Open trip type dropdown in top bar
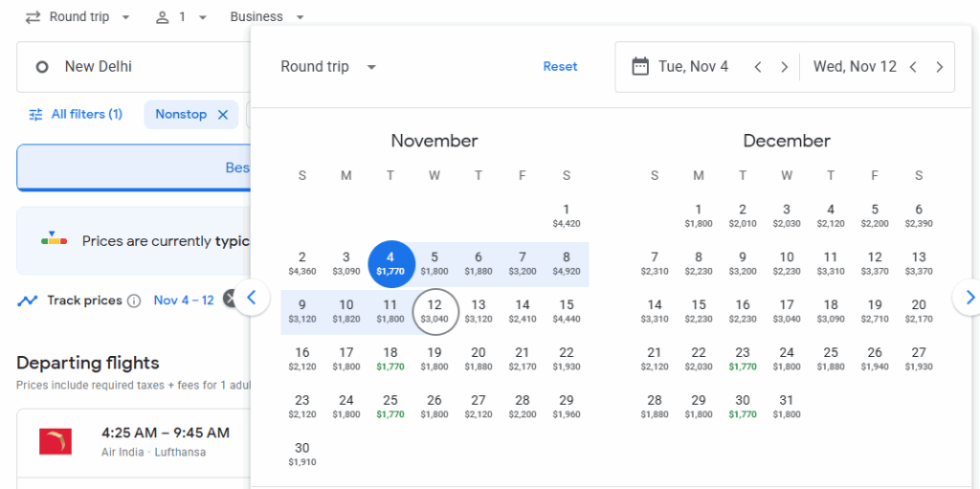Screen dimensions: 980x489 [78, 17]
